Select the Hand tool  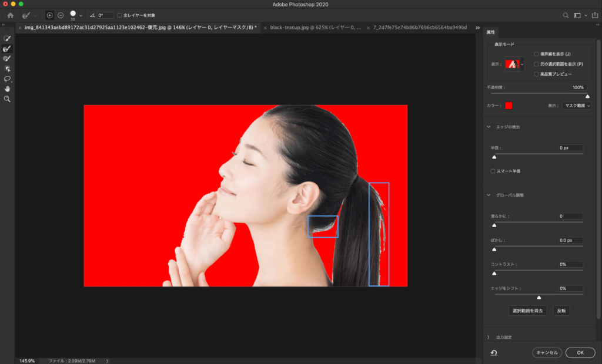[7, 89]
